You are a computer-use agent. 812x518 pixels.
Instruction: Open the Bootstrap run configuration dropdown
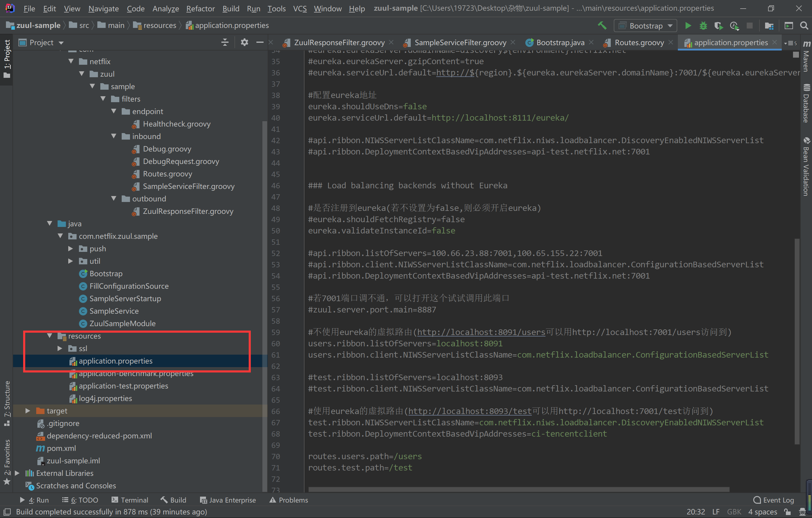(x=645, y=26)
